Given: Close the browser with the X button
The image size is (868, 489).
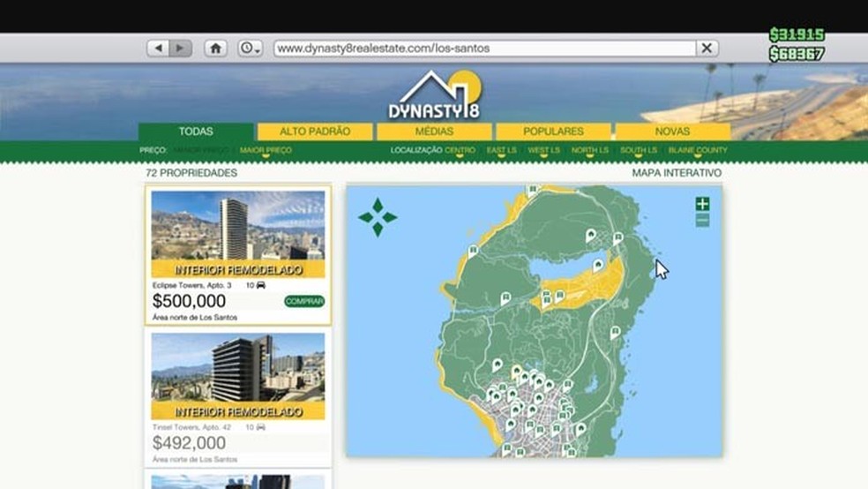Looking at the screenshot, I should (707, 49).
